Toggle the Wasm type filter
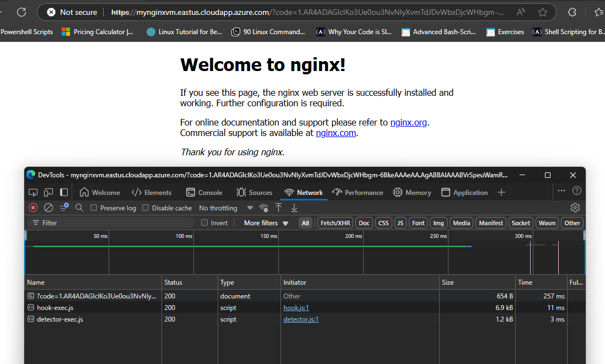The image size is (605, 364). coord(547,223)
